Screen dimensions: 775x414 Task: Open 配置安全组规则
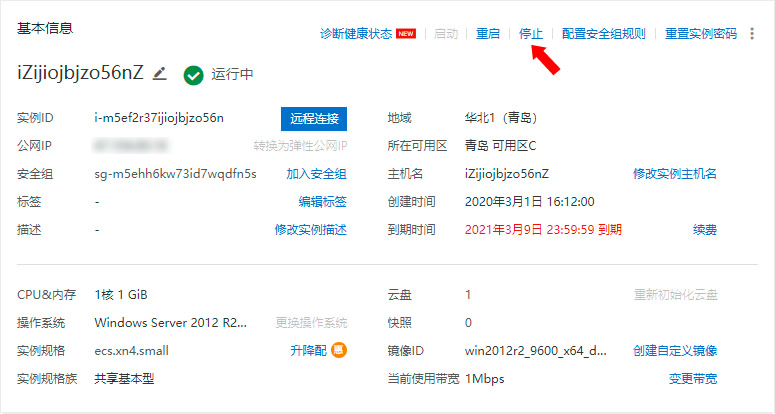[603, 34]
